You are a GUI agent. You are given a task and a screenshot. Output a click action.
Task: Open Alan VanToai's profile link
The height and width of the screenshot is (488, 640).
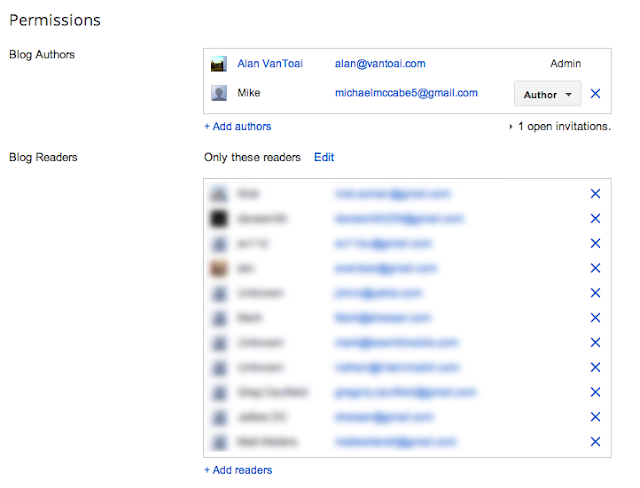tap(270, 64)
